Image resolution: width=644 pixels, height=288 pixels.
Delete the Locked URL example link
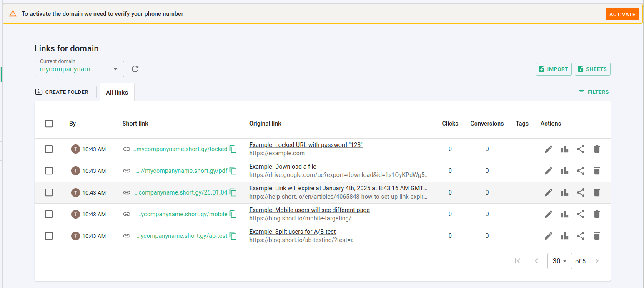[x=597, y=149]
